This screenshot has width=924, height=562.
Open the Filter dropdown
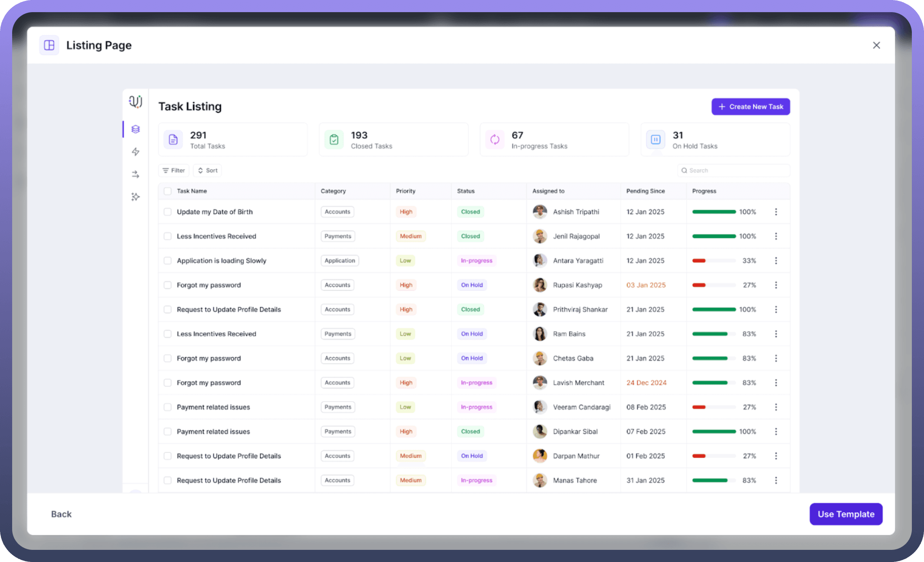174,170
